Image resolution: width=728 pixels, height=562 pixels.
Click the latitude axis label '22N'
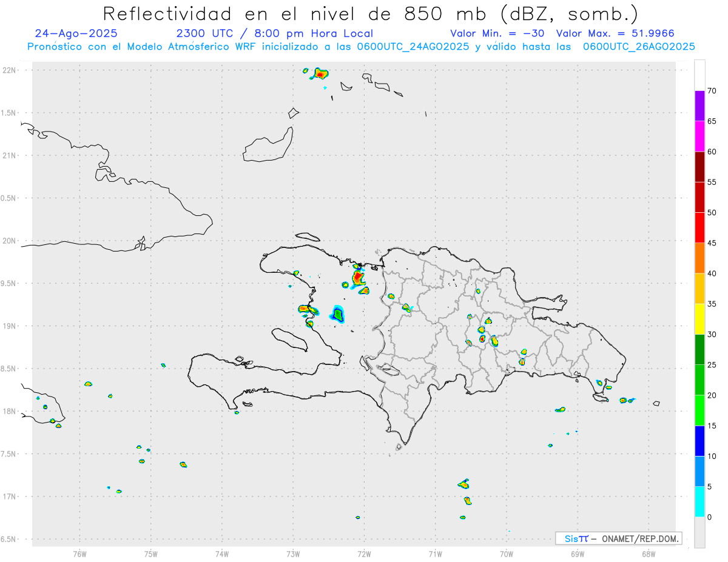pyautogui.click(x=8, y=70)
